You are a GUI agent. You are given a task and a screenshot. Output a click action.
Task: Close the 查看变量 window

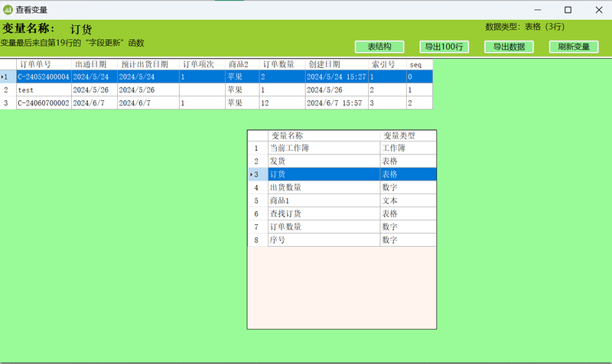[599, 10]
